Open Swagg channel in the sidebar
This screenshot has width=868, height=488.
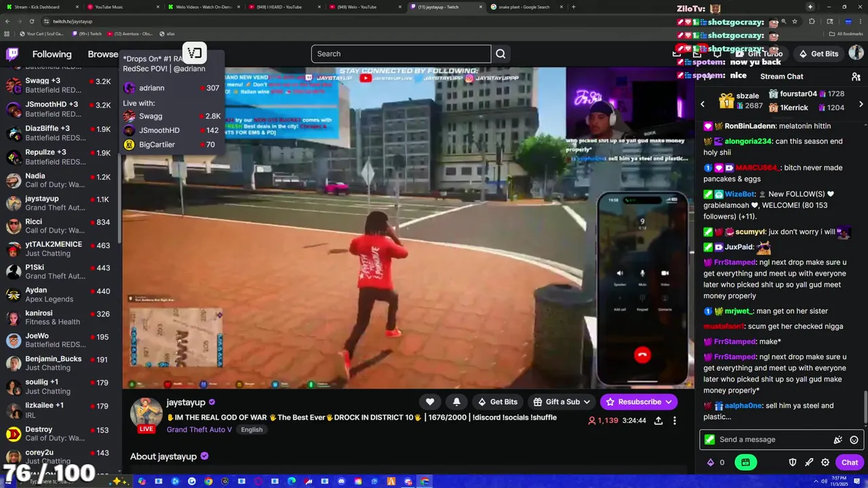[x=60, y=85]
